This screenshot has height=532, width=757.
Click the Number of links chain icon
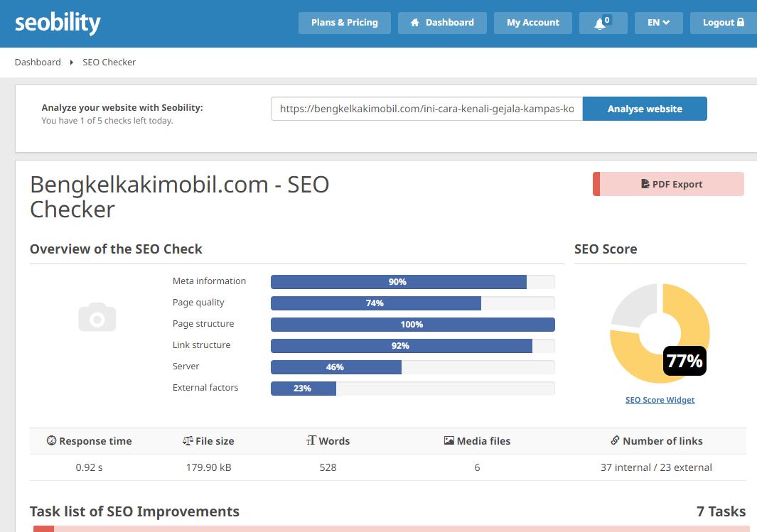(x=615, y=440)
